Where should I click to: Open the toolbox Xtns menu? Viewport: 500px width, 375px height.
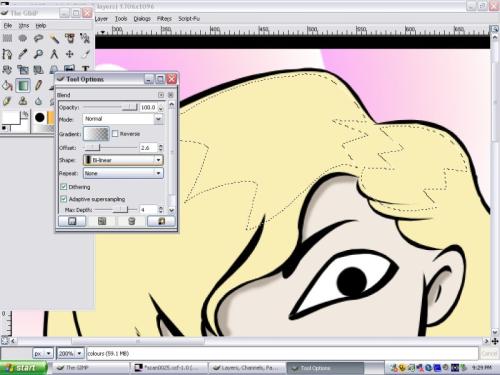tap(24, 26)
